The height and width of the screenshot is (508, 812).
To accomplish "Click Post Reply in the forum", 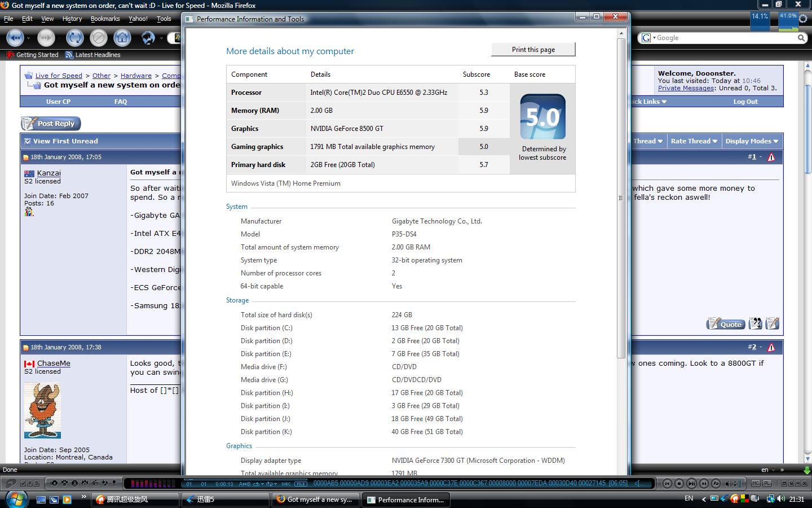I will (x=51, y=124).
